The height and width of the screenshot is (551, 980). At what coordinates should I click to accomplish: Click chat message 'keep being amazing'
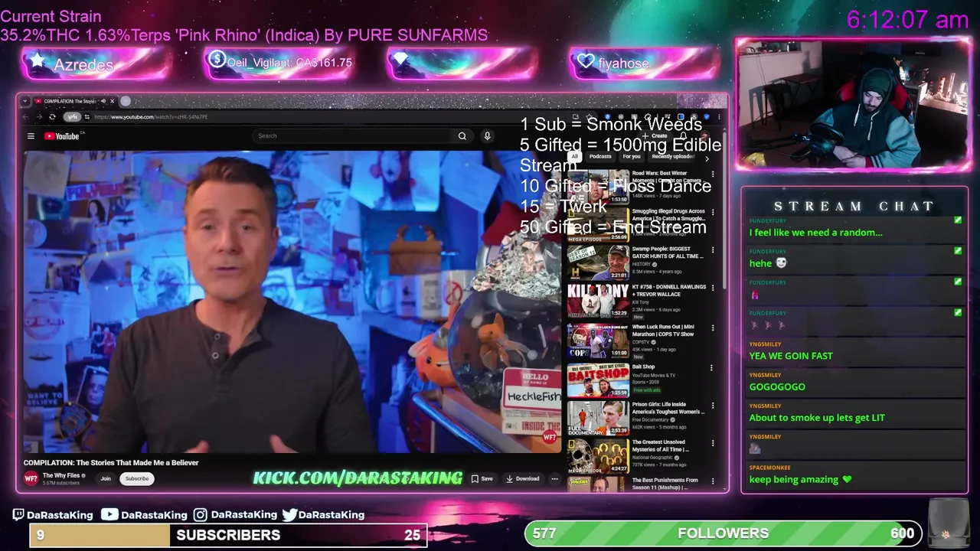tap(800, 480)
